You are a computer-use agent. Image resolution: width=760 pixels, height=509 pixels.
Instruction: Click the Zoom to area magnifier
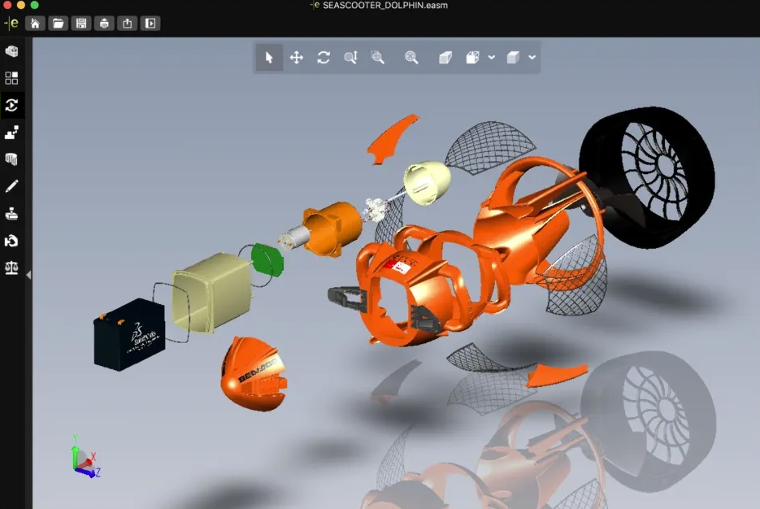tap(378, 58)
